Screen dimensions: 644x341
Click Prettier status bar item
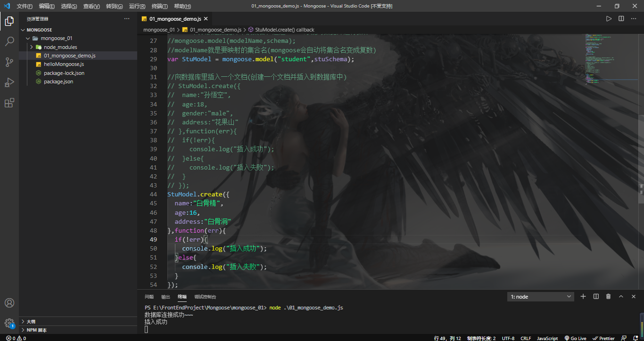tap(603, 338)
